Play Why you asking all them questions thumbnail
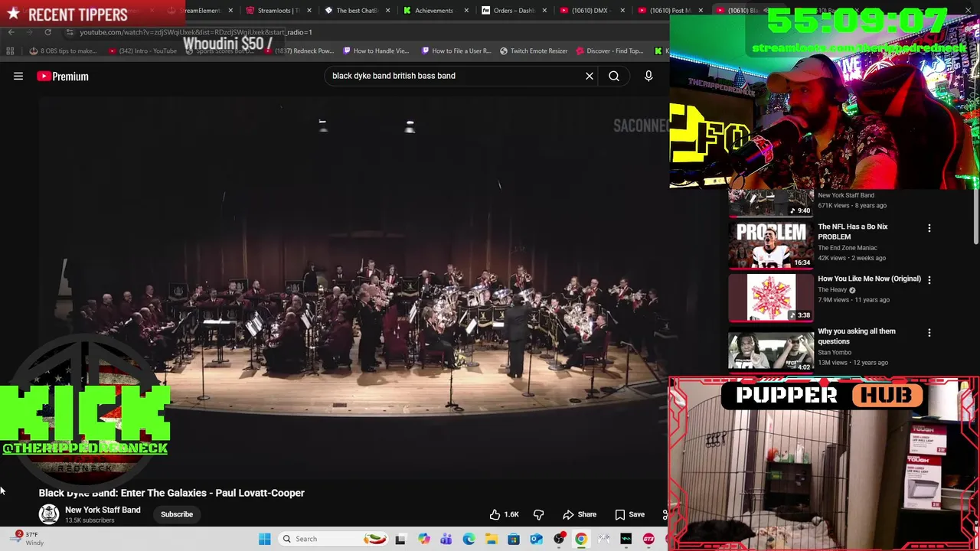The width and height of the screenshot is (980, 551). tap(770, 349)
